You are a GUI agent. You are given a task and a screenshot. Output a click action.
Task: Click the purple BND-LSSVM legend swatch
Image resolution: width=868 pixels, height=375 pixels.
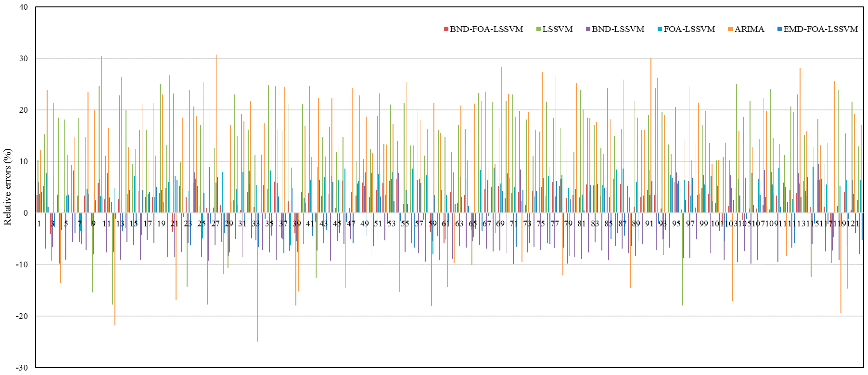coord(588,29)
